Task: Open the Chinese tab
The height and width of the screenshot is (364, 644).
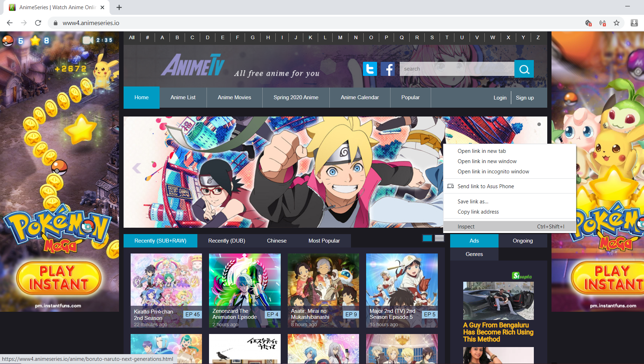Action: click(277, 241)
